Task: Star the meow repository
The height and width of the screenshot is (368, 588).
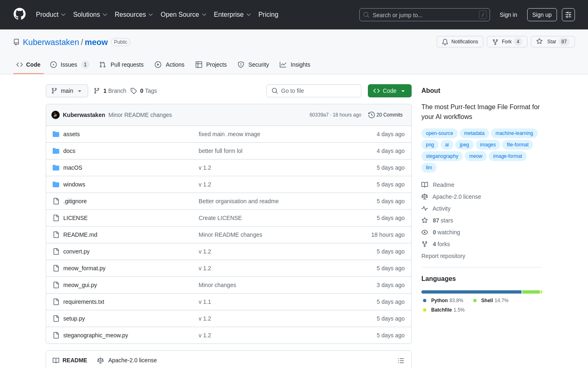Action: pos(552,42)
